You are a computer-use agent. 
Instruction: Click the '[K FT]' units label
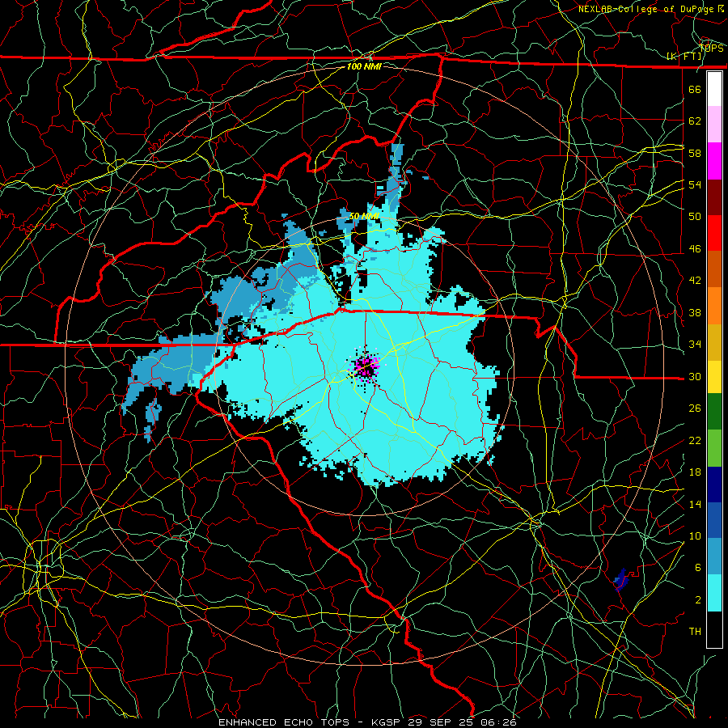(684, 57)
